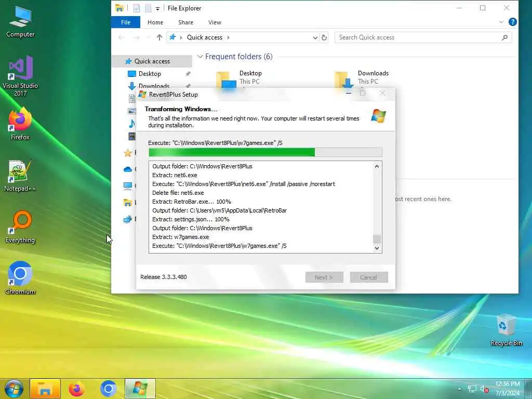Click 'Release 3.3.3.480' version text
This screenshot has height=399, width=532.
[164, 277]
